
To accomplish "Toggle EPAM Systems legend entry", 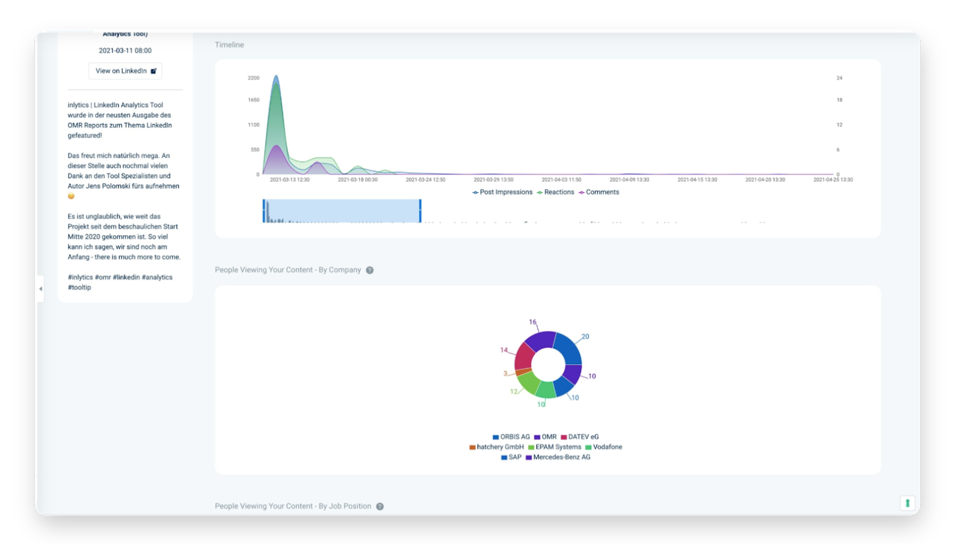I will pyautogui.click(x=555, y=447).
